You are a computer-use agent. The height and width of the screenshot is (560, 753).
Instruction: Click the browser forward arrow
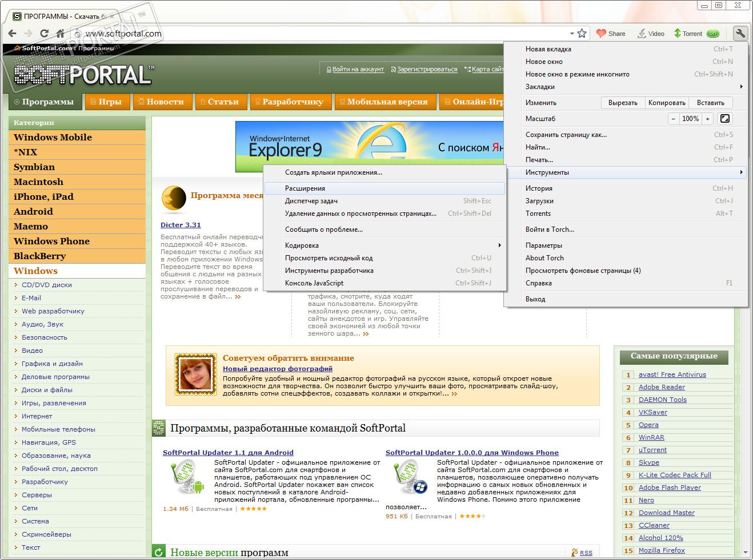click(x=28, y=34)
